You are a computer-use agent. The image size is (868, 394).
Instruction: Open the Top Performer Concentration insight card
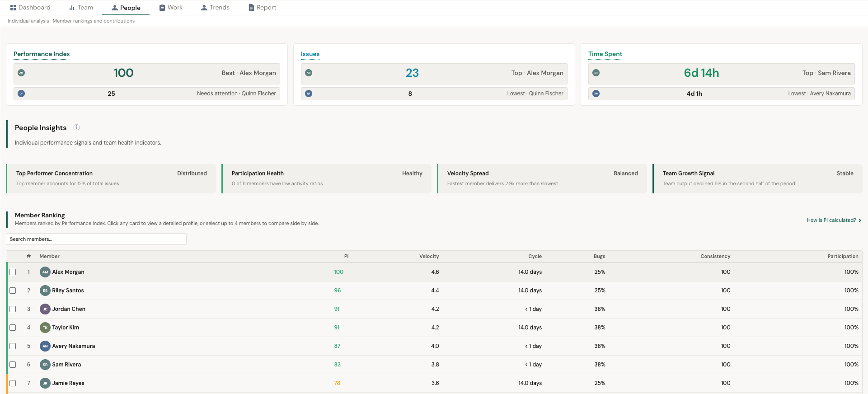tap(111, 178)
